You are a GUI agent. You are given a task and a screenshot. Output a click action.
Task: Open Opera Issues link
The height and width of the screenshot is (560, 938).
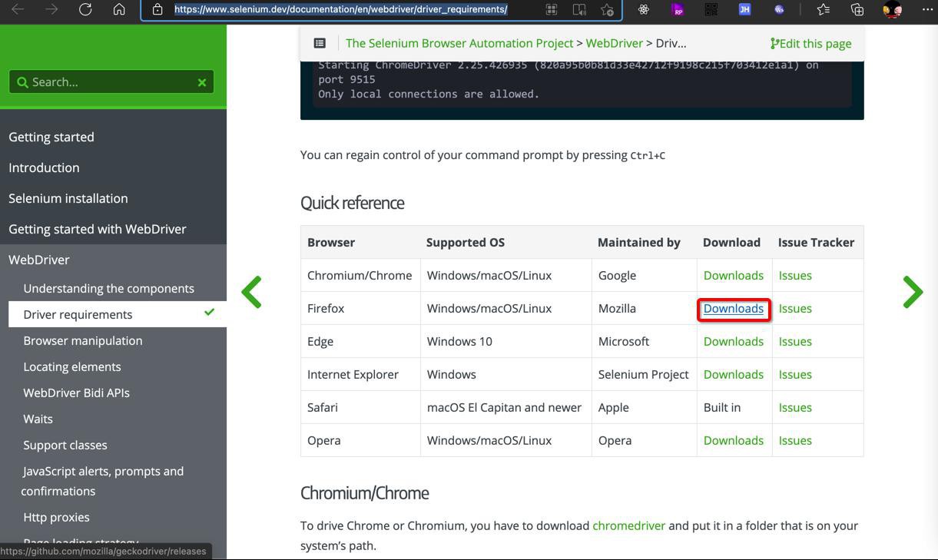point(795,440)
